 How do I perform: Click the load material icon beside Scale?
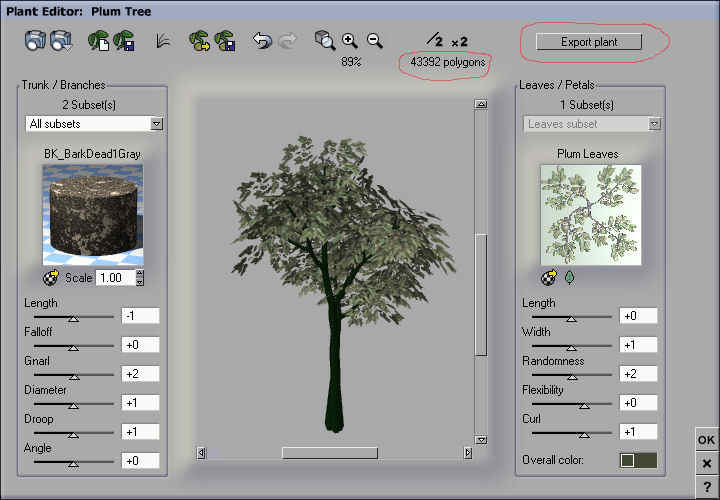click(x=51, y=277)
